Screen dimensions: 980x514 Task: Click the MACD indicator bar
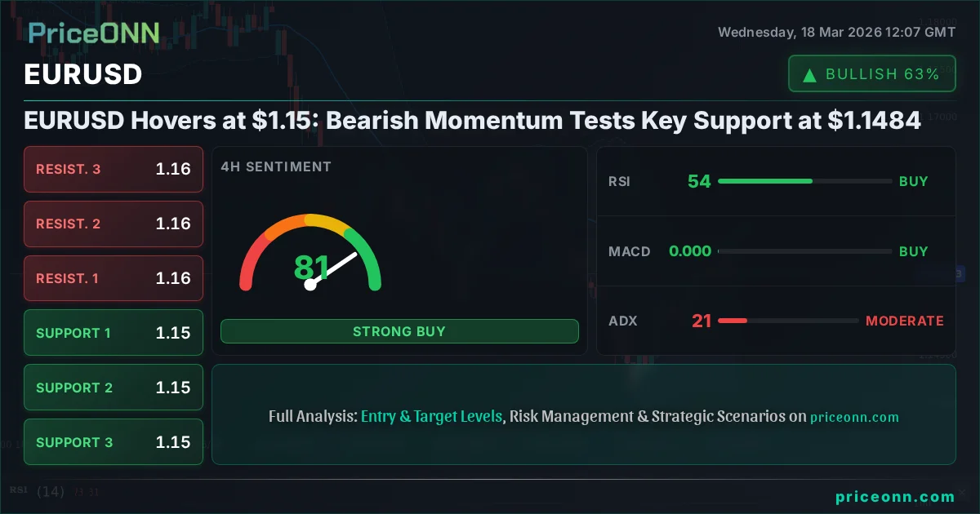click(x=804, y=251)
